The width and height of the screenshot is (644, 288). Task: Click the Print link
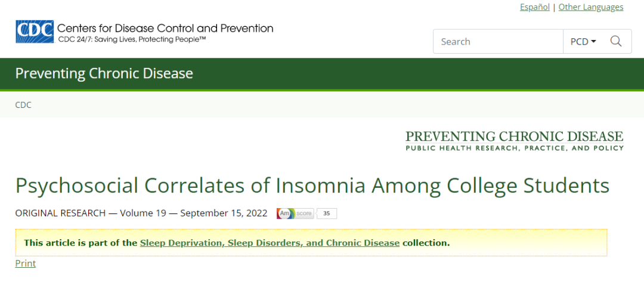(x=26, y=264)
